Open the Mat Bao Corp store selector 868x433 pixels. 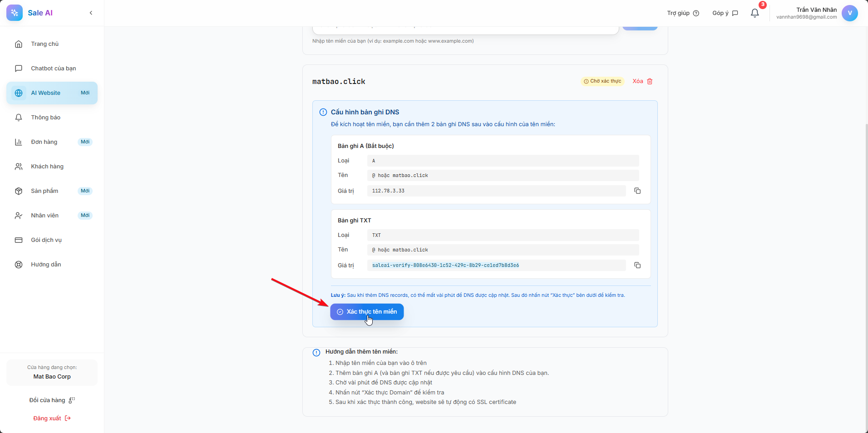click(52, 373)
